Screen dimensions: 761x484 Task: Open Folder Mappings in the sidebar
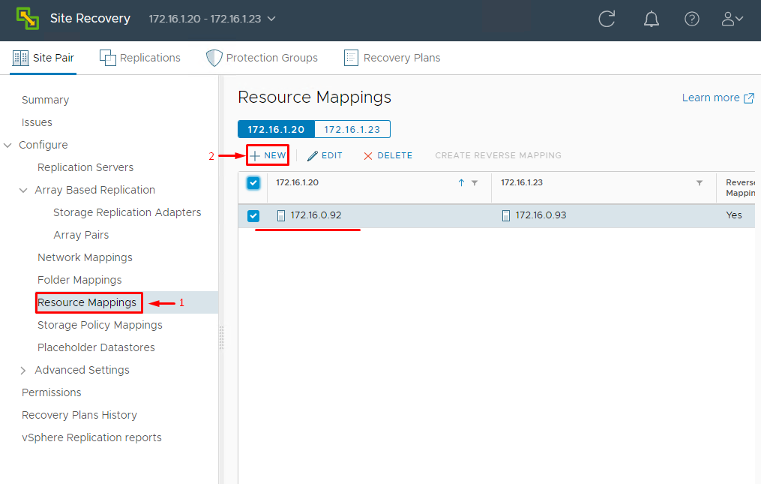coord(80,280)
